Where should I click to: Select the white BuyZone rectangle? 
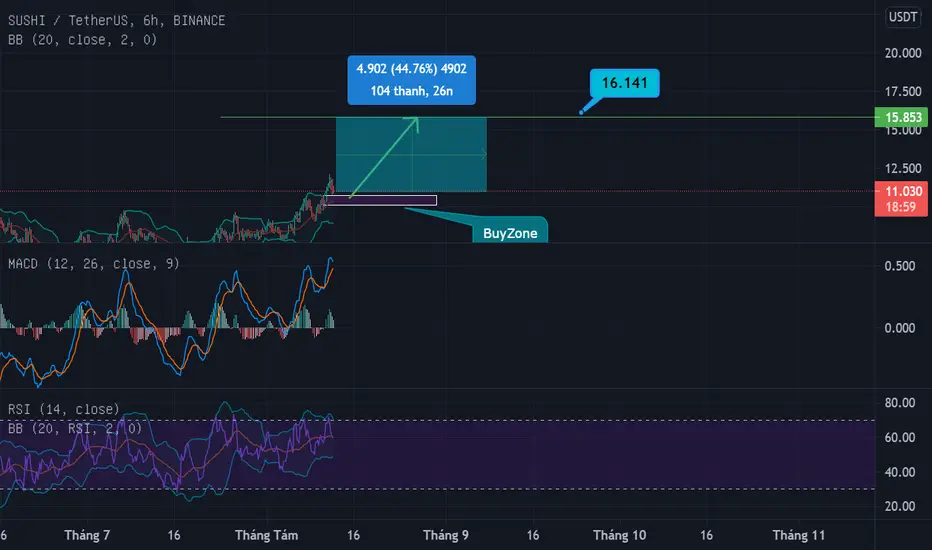coord(381,200)
